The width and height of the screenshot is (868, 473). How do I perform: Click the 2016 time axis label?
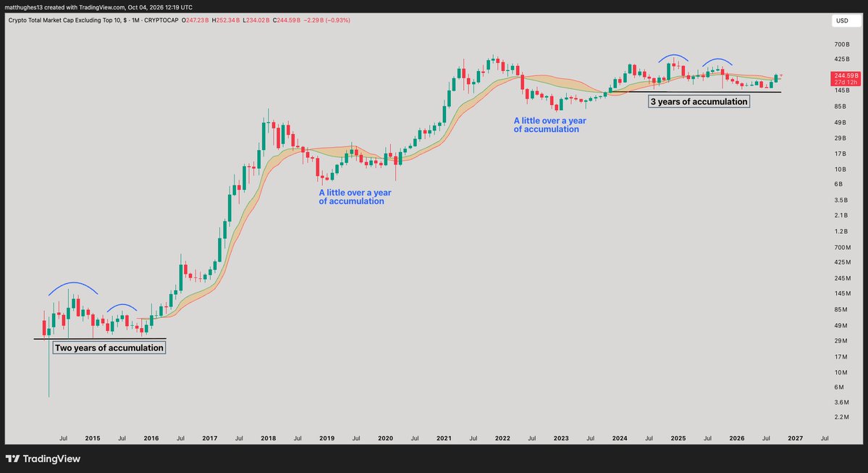coord(151,438)
